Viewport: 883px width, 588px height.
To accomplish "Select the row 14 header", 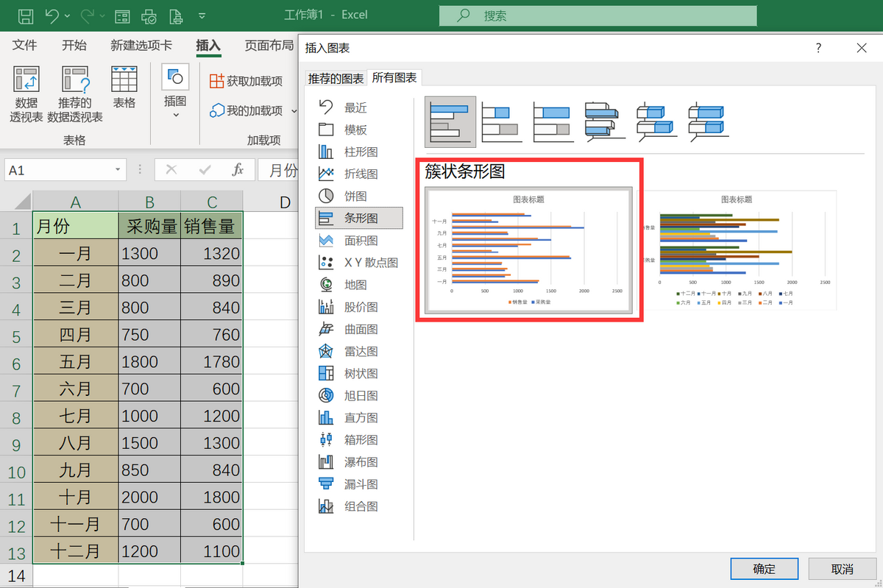I will tap(17, 575).
